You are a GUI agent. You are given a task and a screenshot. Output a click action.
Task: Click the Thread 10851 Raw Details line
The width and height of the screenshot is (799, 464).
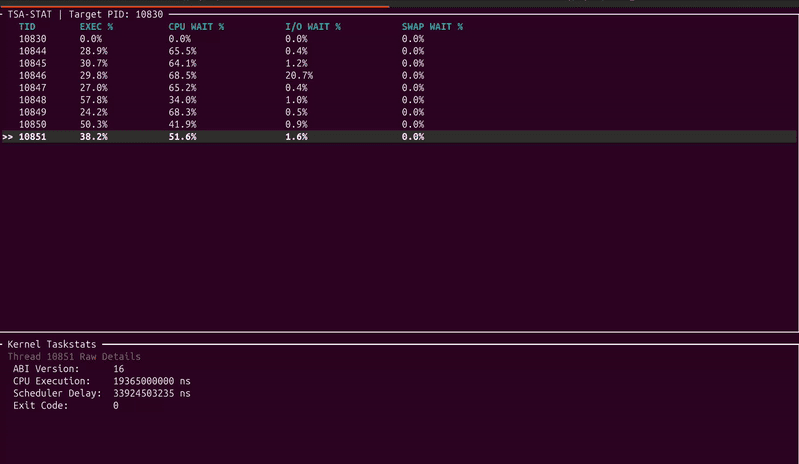(x=74, y=357)
